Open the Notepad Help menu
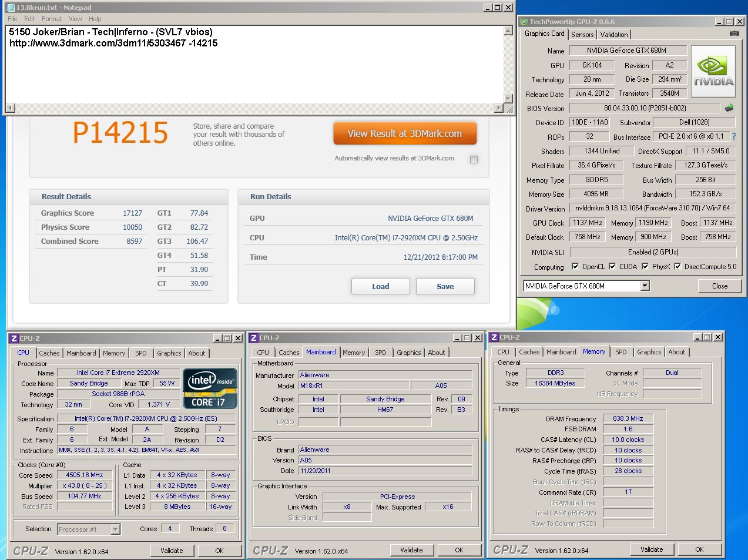This screenshot has height=560, width=748. click(95, 19)
